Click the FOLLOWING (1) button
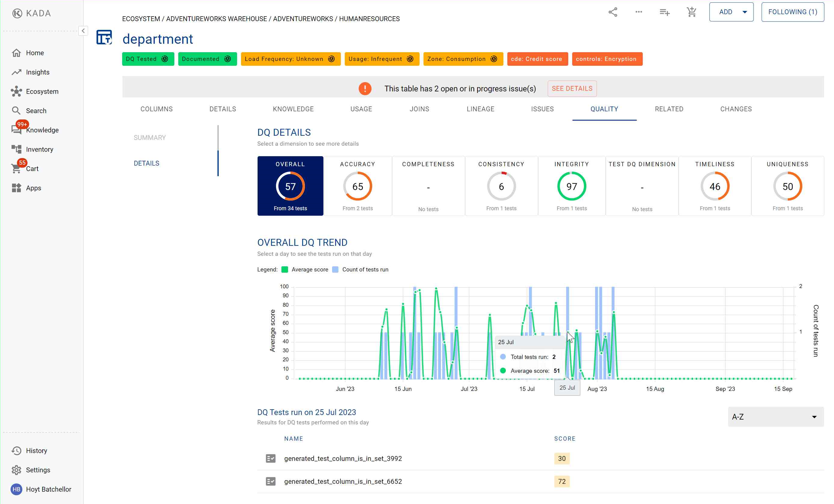This screenshot has height=504, width=834. click(792, 12)
